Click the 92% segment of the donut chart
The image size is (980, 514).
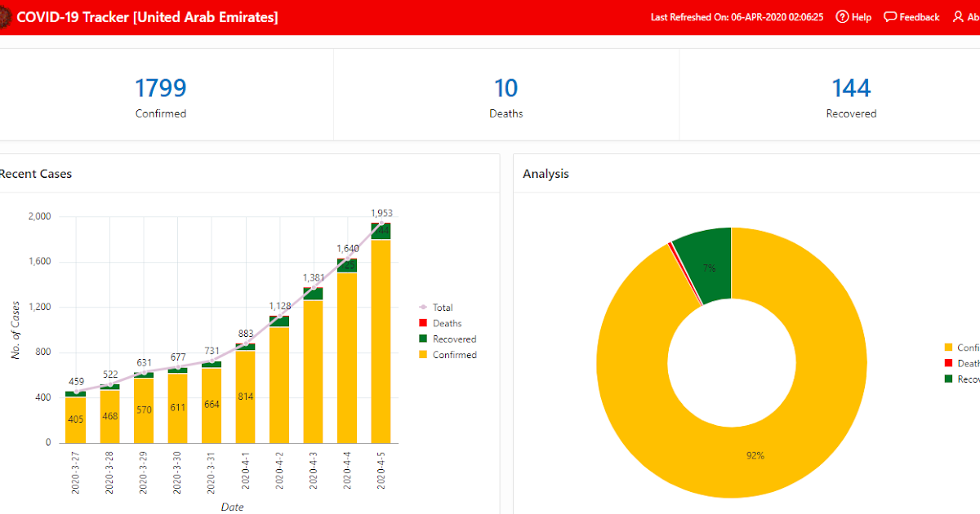[x=755, y=455]
